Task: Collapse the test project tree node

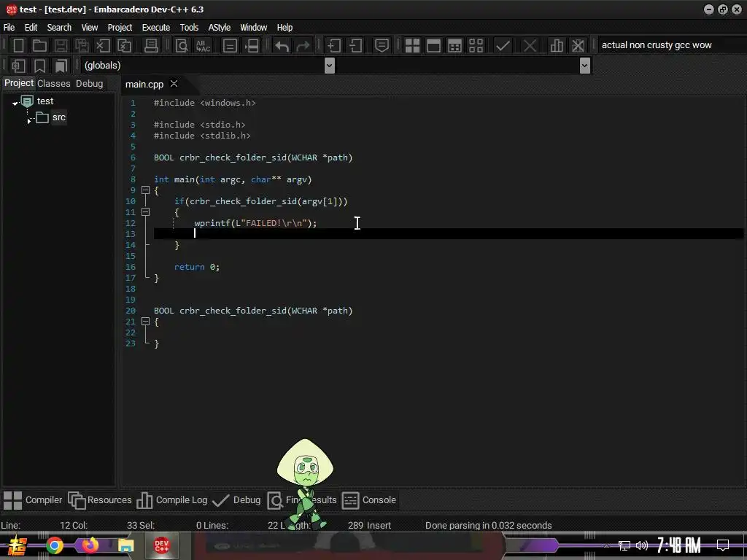Action: 15,103
